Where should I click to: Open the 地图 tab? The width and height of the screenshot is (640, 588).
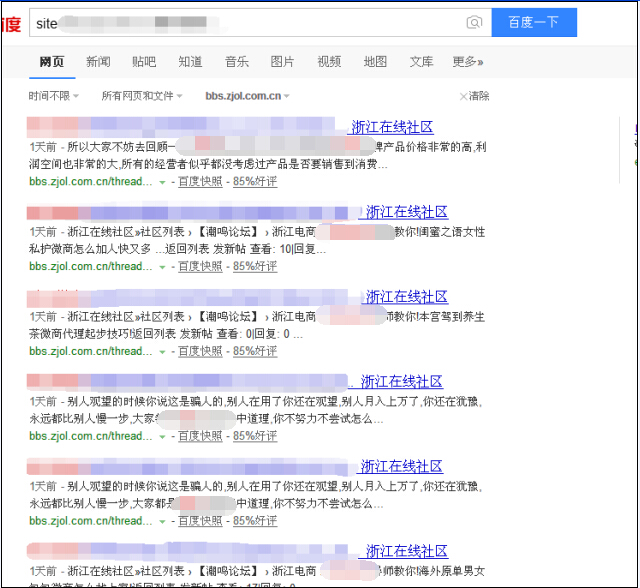[375, 62]
